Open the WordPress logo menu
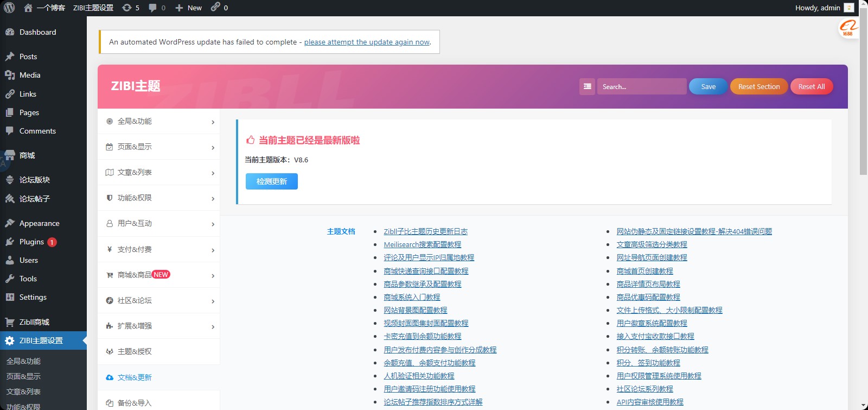 coord(9,8)
